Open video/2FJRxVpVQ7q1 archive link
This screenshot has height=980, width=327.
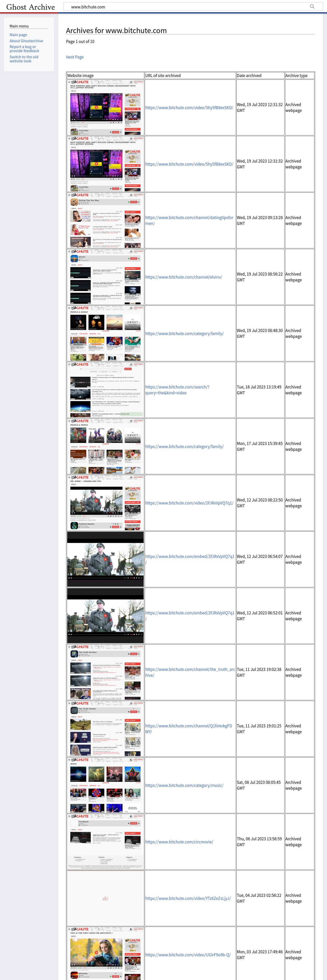pos(189,502)
